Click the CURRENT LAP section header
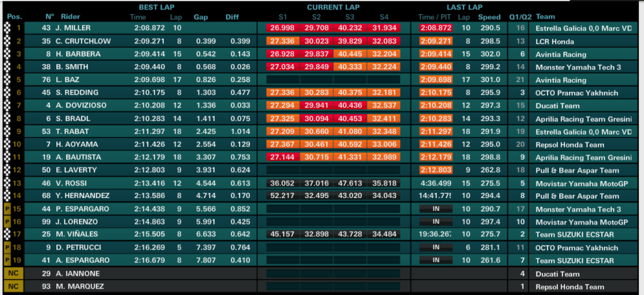The width and height of the screenshot is (644, 295). click(x=332, y=7)
